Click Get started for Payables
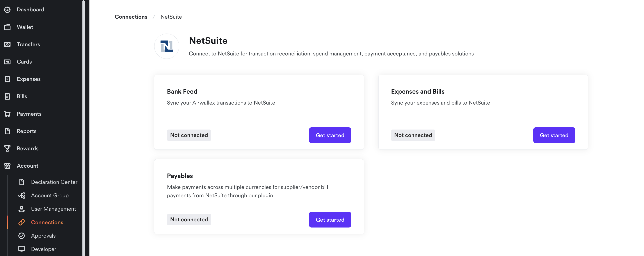Viewport: 644px width, 256px height. pyautogui.click(x=330, y=220)
